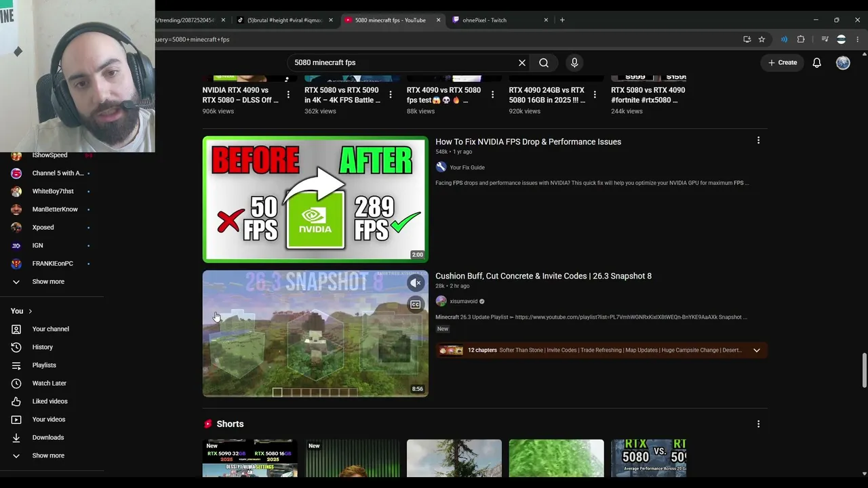Expand the 12 chapters list
This screenshot has height=488, width=868.
coord(757,350)
